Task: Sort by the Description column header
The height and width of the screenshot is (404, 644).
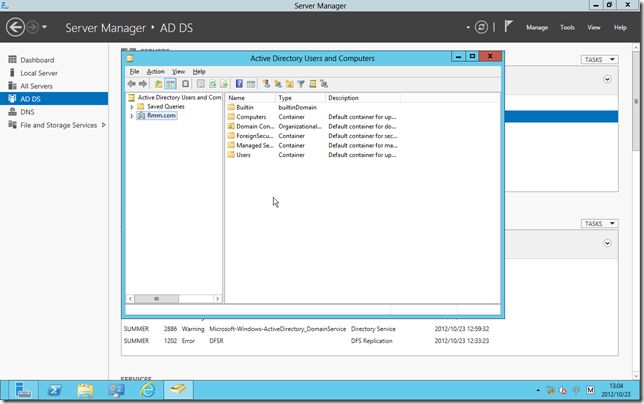Action: point(363,98)
